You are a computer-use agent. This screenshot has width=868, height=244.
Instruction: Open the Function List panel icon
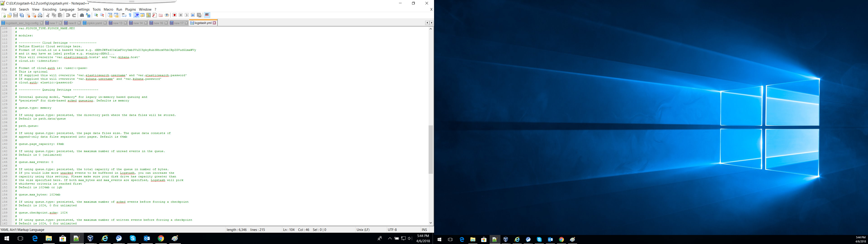155,15
